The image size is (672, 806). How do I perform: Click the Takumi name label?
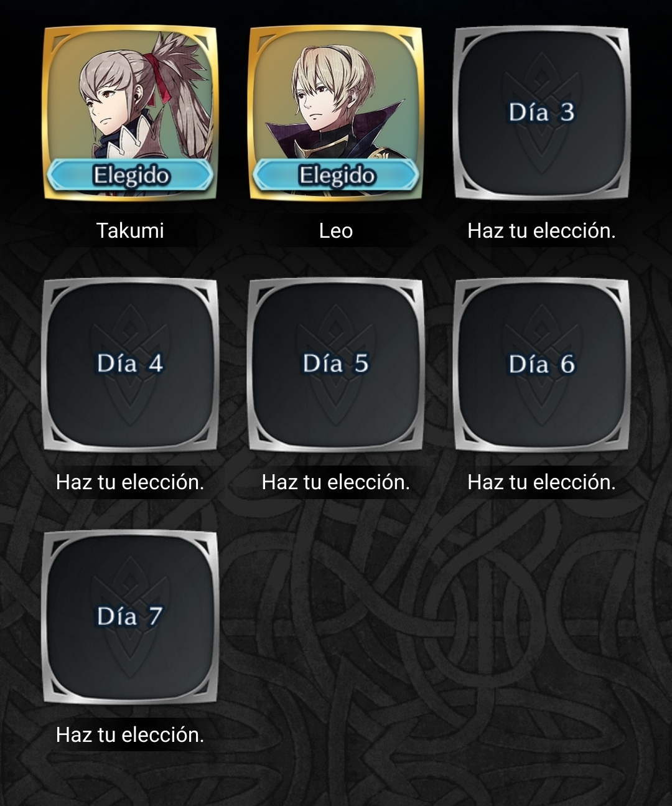coord(130,231)
